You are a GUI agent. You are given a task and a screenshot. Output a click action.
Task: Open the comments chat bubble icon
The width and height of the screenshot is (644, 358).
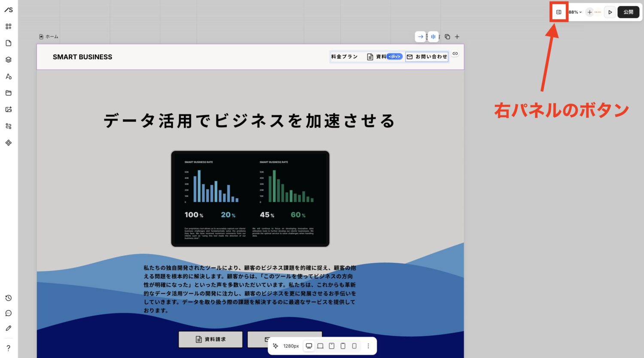(x=9, y=313)
